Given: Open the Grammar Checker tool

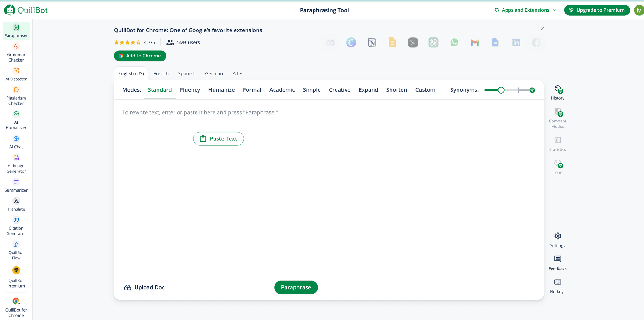Looking at the screenshot, I should [x=16, y=52].
